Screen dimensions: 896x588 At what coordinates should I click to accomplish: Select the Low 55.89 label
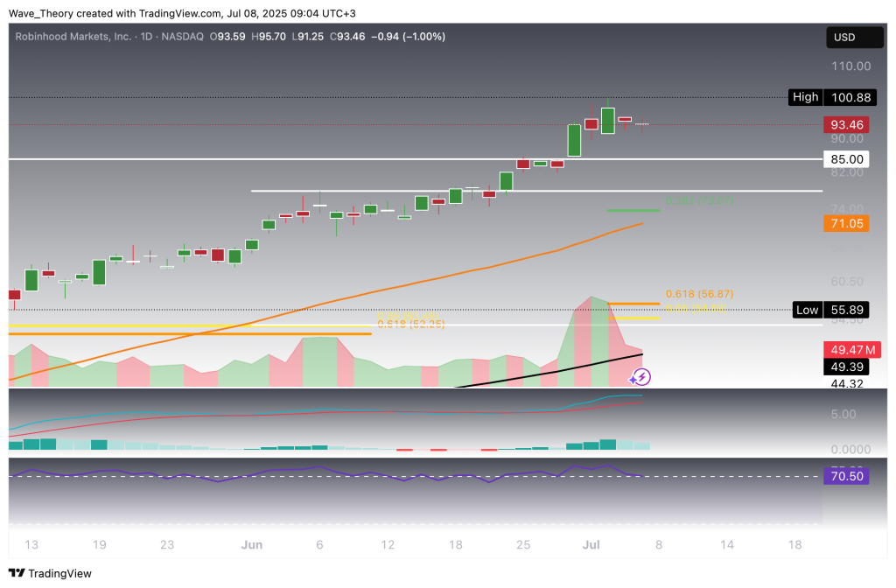(x=833, y=310)
